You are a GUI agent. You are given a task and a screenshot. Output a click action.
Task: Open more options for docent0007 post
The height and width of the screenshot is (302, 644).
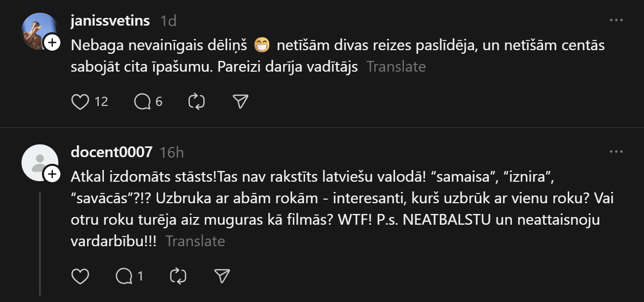coord(616,152)
